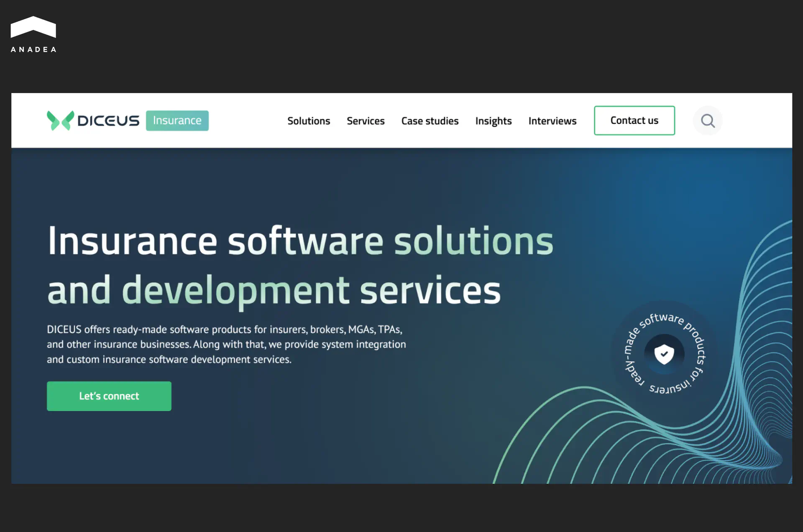Click the DICEUS green butterfly logo icon
Screen dimensions: 803x532
pyautogui.click(x=60, y=120)
